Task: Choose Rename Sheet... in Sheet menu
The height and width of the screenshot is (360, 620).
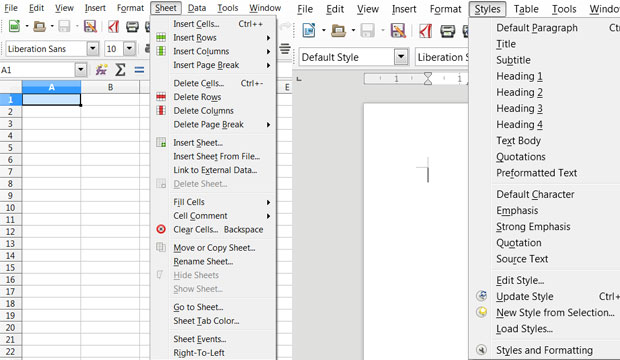Action: coord(203,261)
